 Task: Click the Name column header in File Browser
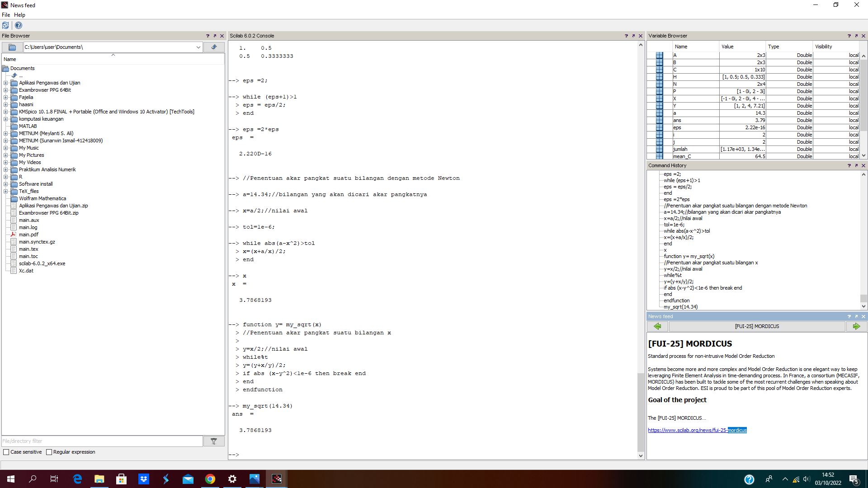click(113, 59)
